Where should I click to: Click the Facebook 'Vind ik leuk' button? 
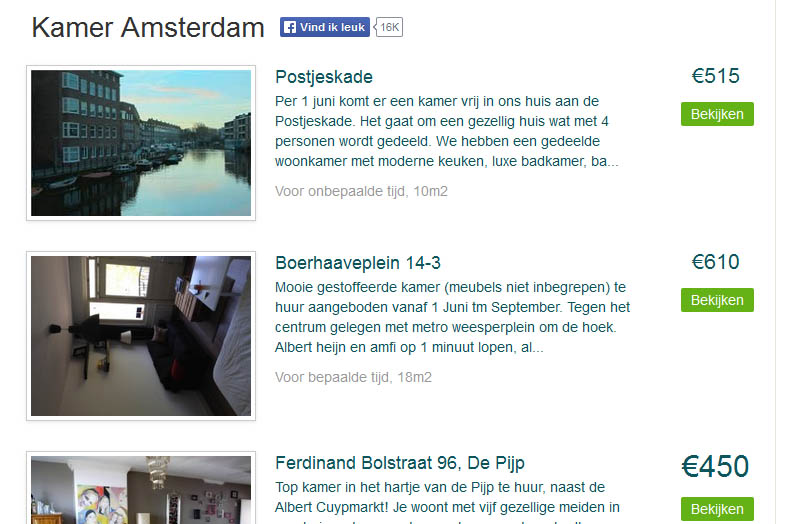[x=325, y=27]
